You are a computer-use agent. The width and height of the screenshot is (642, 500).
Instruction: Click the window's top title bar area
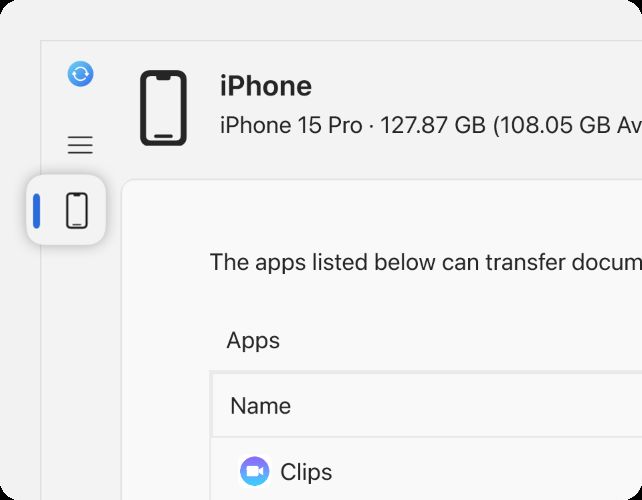tap(340, 20)
